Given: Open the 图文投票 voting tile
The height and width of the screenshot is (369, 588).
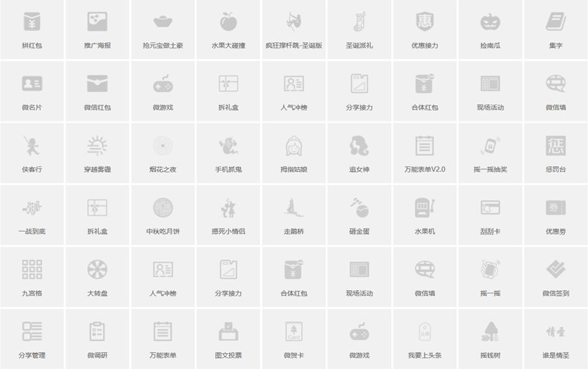Looking at the screenshot, I should [x=228, y=340].
